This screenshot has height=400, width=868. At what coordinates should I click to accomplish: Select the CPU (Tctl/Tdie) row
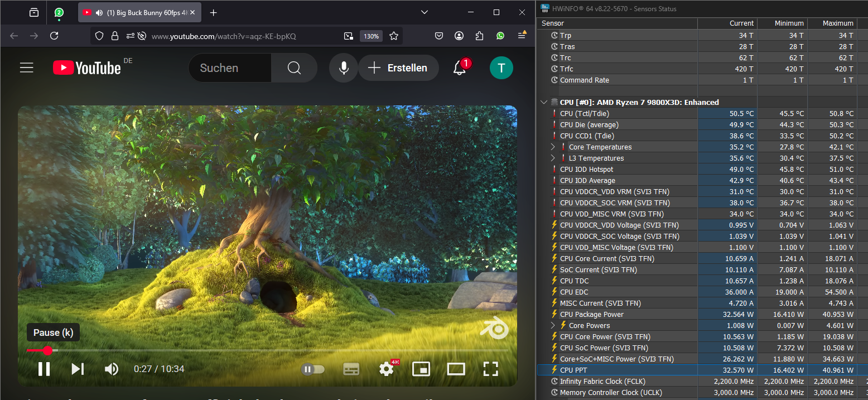(702, 113)
